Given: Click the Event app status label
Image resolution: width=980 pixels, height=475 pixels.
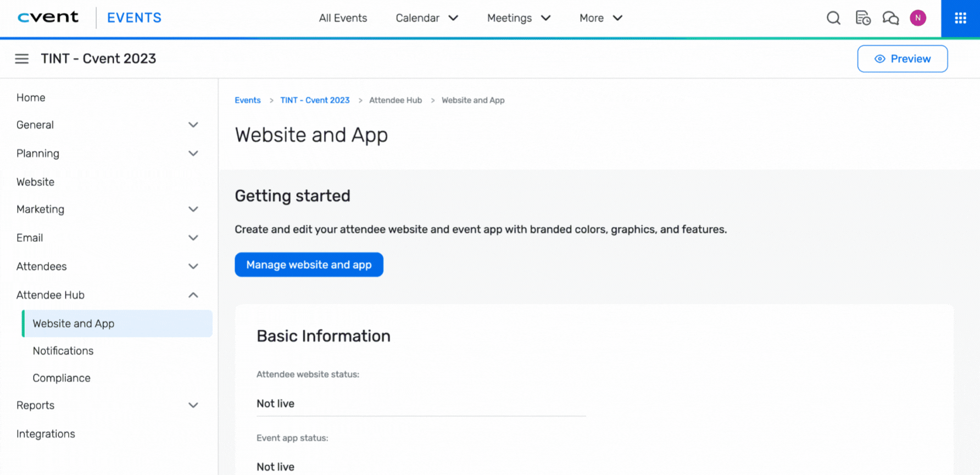Looking at the screenshot, I should (x=292, y=438).
